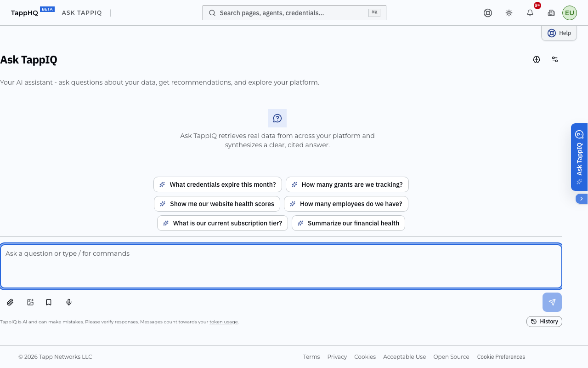Click the image upload icon

coord(30,302)
